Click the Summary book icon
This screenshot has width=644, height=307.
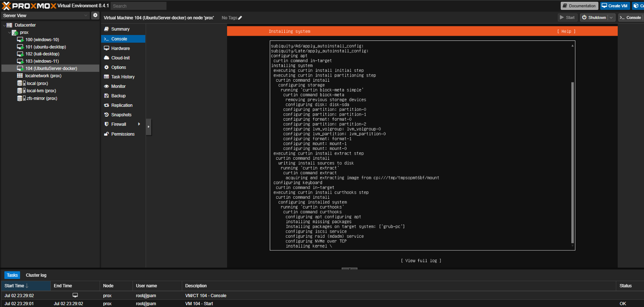107,29
